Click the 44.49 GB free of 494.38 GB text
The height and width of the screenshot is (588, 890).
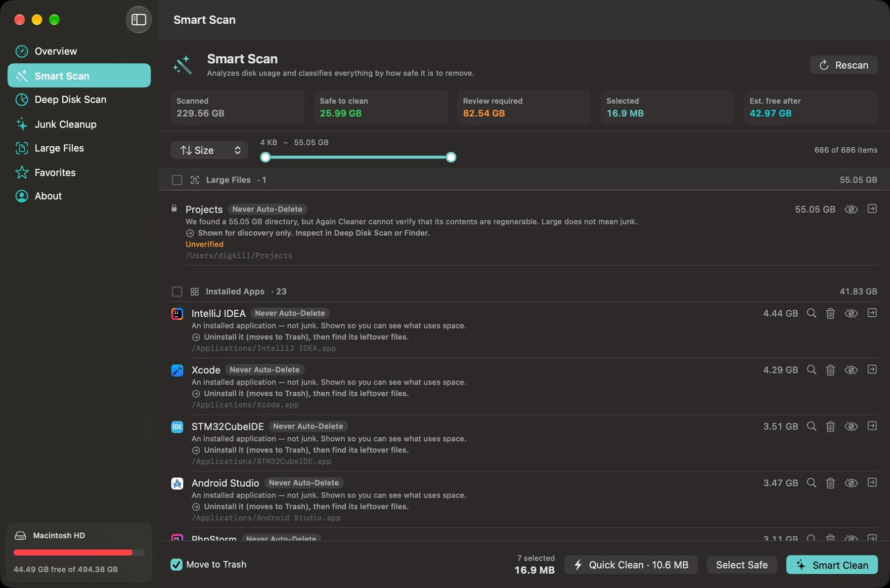[66, 569]
